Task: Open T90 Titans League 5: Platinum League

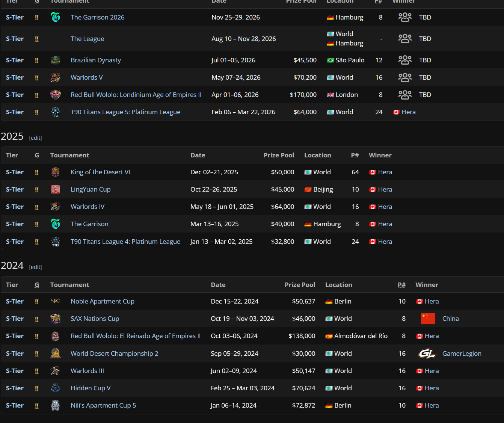Action: 125,112
